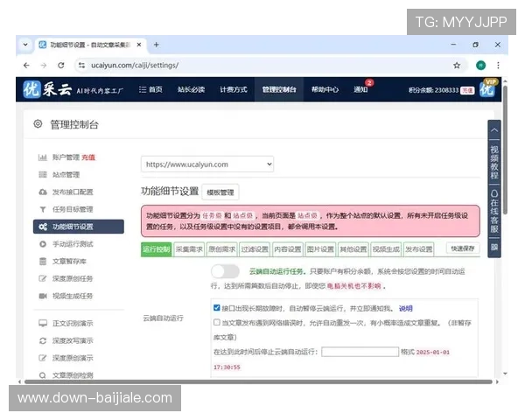Click the 深度原创任务 edit icon
Viewport: 525px width, 420px height.
43,278
